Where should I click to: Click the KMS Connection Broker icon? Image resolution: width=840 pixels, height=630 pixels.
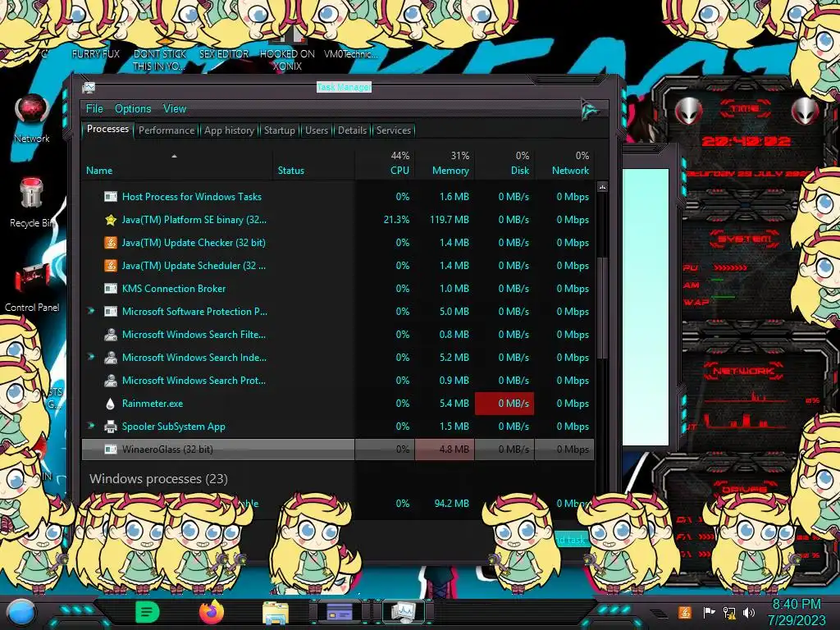(111, 289)
